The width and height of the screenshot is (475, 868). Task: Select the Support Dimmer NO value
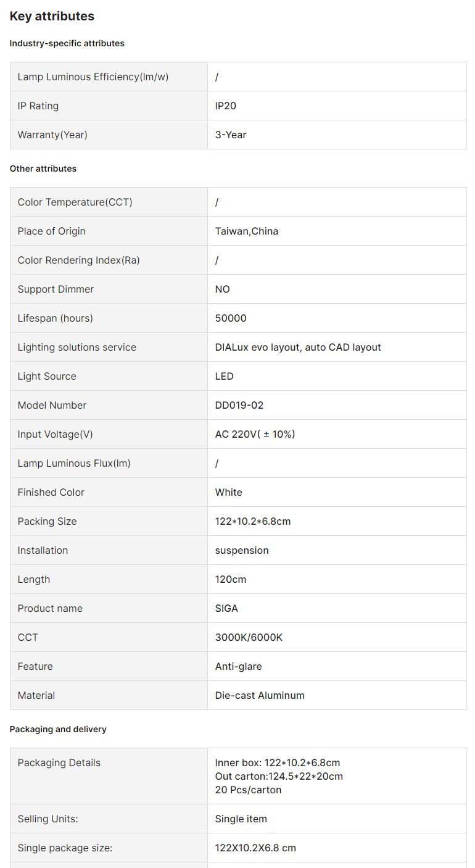(223, 289)
